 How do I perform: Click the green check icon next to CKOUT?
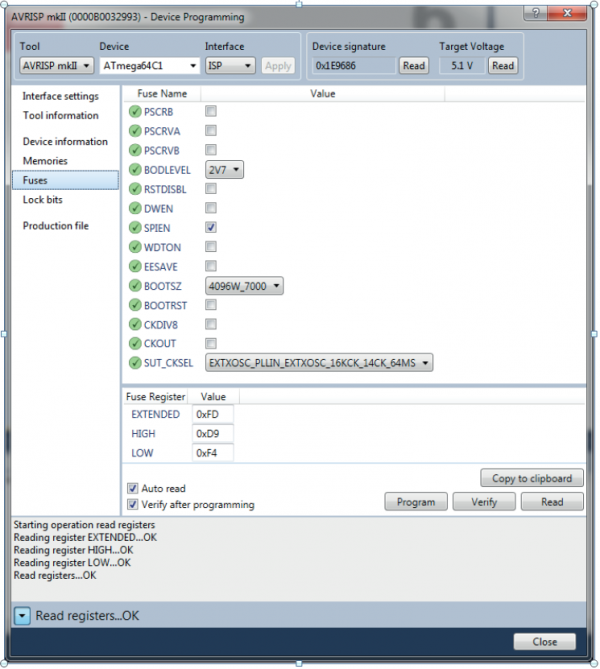[135, 343]
